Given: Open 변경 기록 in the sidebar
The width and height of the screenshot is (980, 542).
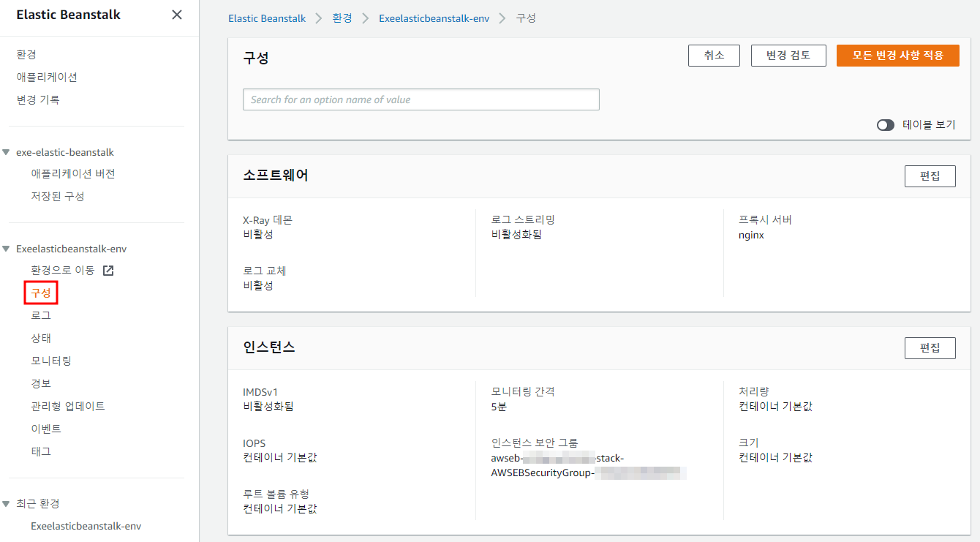Looking at the screenshot, I should [x=38, y=99].
